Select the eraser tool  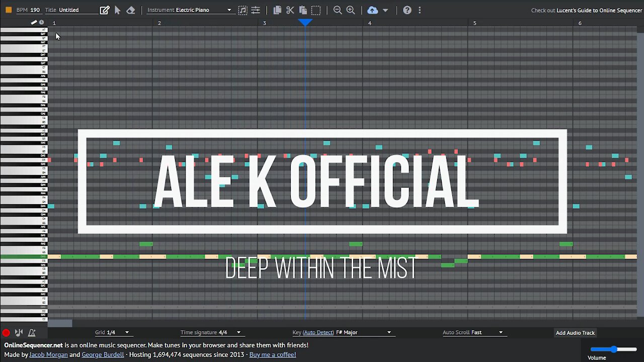[x=131, y=10]
